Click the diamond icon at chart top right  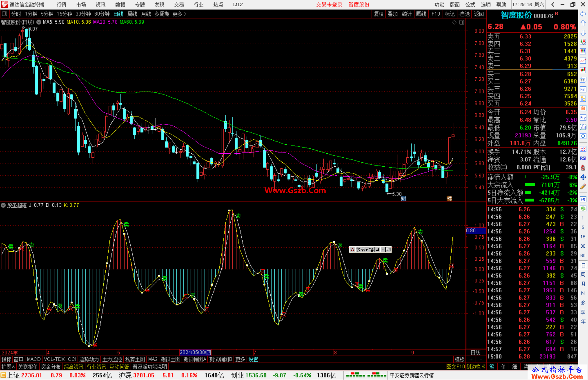(x=454, y=22)
